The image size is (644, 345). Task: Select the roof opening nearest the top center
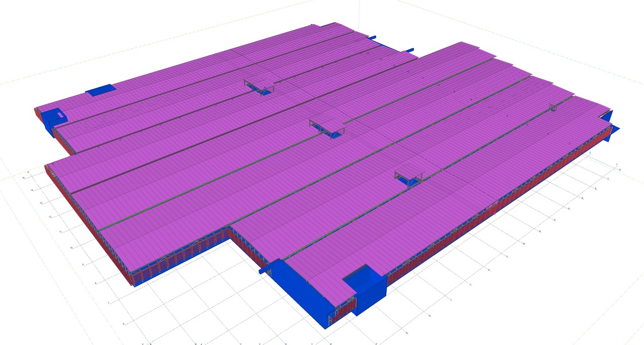tap(258, 85)
